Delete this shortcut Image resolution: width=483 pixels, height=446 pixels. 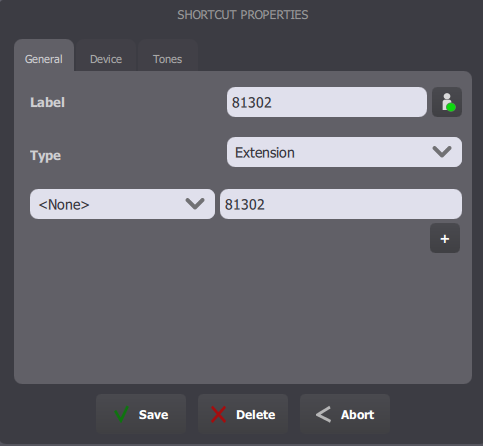(243, 414)
